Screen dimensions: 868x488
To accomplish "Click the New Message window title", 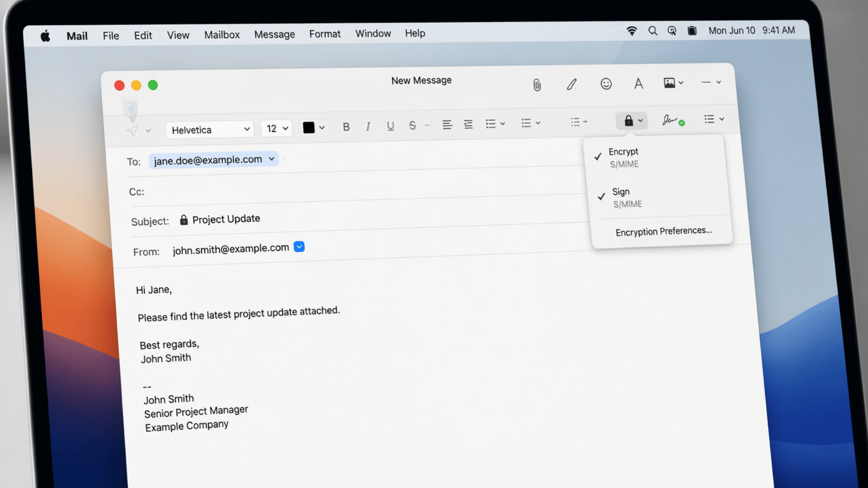I will pos(422,81).
